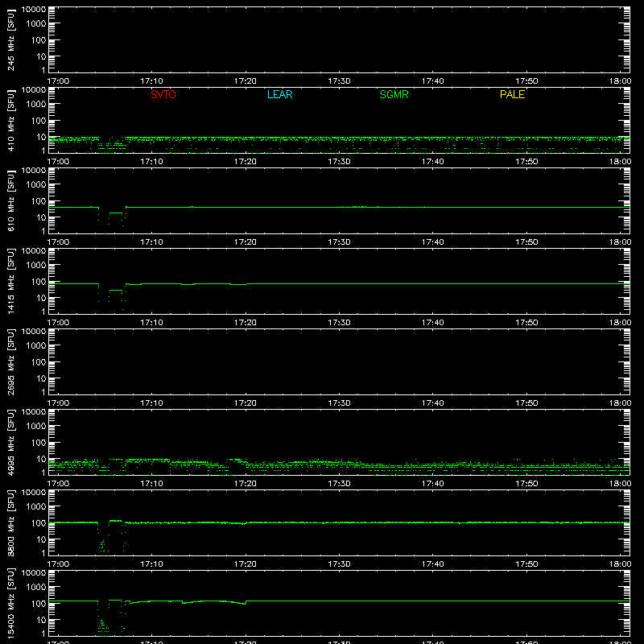The height and width of the screenshot is (644, 644).
Task: Click the 10000 label on the 15400 MHz axis
Action: (34, 573)
